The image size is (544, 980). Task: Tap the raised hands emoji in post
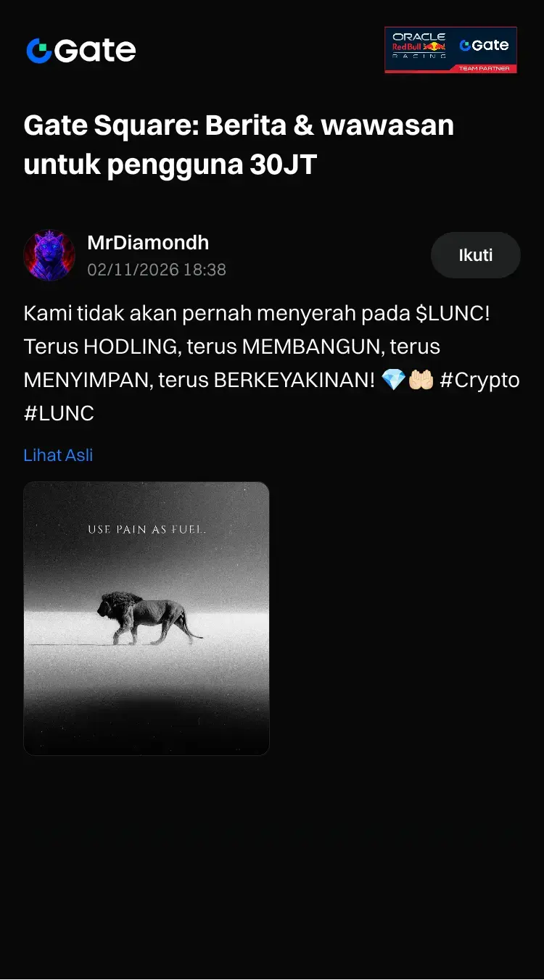(x=421, y=380)
